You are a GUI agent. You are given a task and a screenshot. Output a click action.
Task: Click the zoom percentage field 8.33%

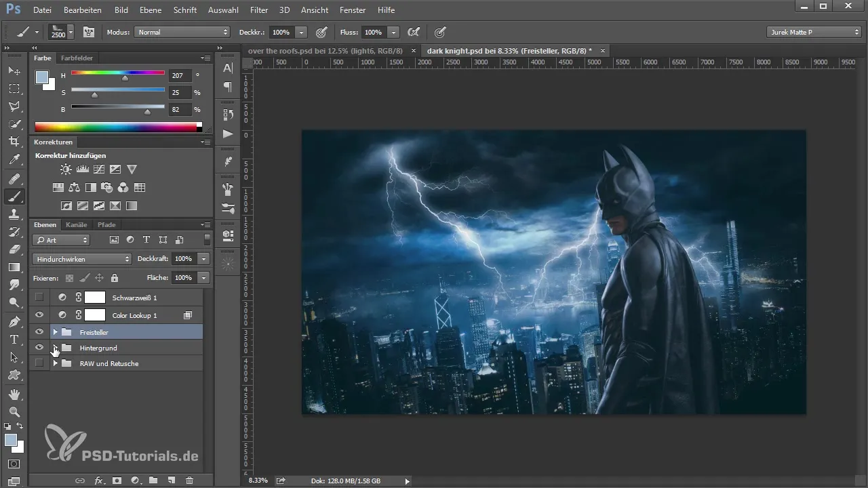[258, 481]
